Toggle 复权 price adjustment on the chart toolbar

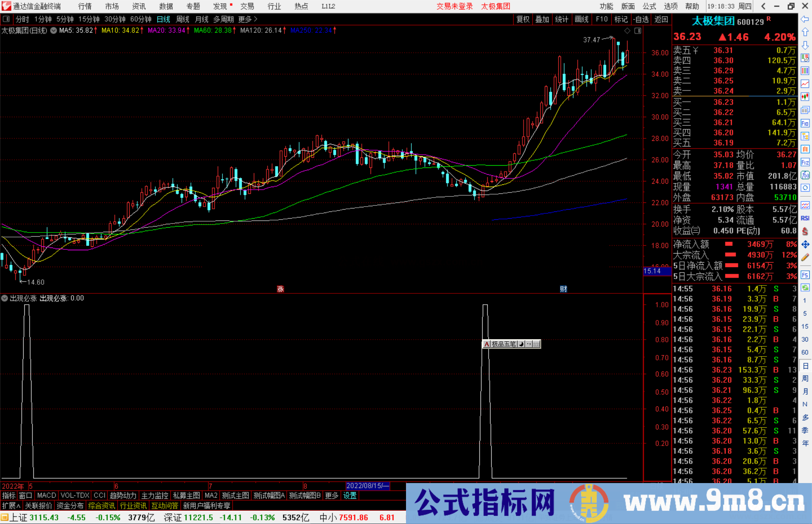[x=523, y=19]
